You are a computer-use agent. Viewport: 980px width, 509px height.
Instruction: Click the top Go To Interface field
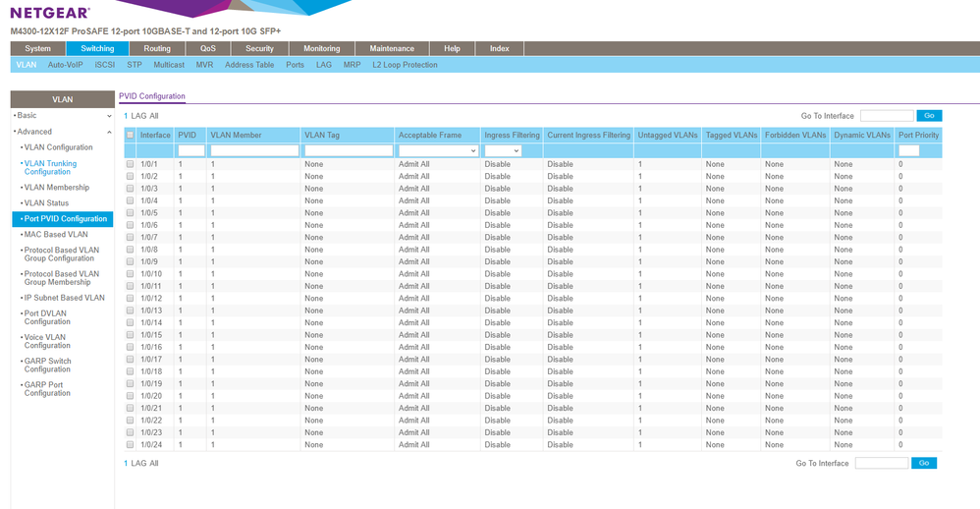pos(887,116)
